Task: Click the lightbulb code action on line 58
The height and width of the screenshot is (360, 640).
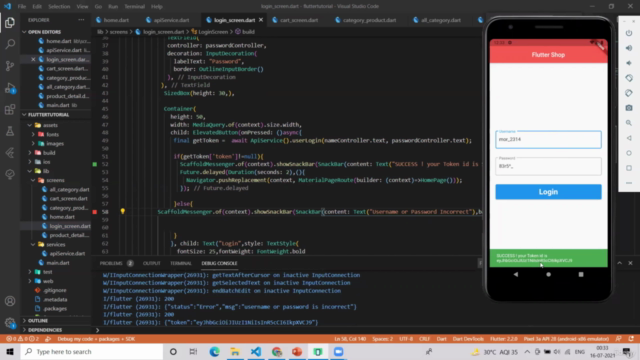Action: pos(122,211)
